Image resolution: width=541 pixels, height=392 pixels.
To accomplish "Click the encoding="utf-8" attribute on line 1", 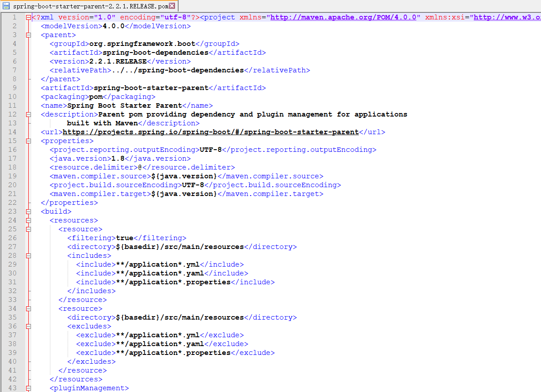I will 156,17.
